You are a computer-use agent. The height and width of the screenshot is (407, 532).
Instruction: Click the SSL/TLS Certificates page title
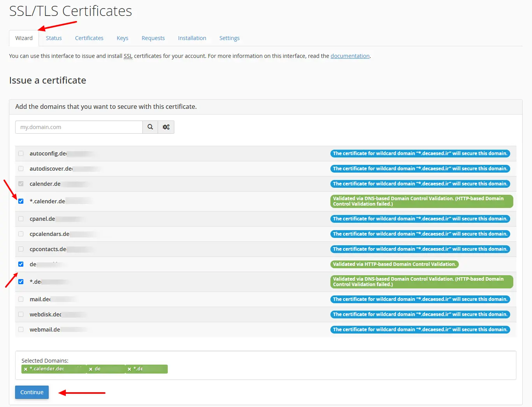(71, 11)
